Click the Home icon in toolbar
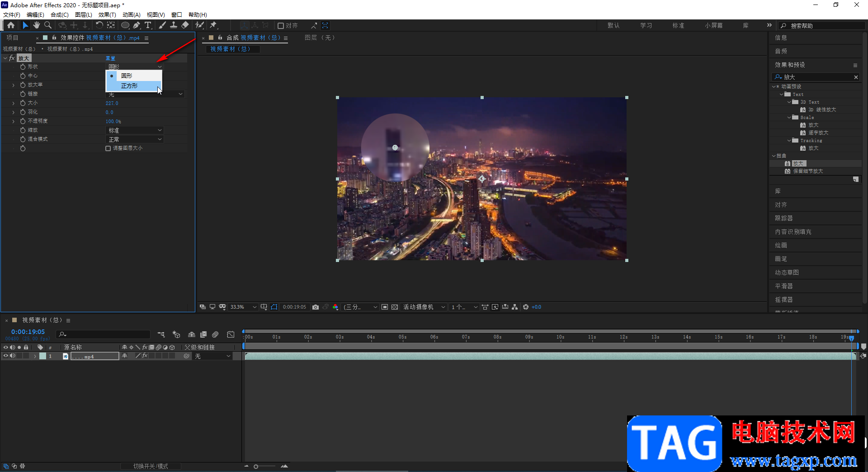The image size is (868, 472). (x=11, y=25)
